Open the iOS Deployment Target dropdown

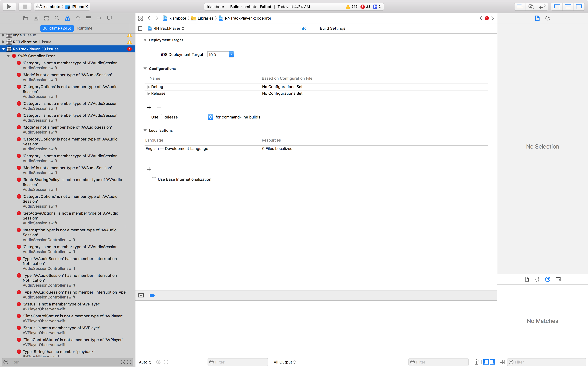tap(232, 54)
